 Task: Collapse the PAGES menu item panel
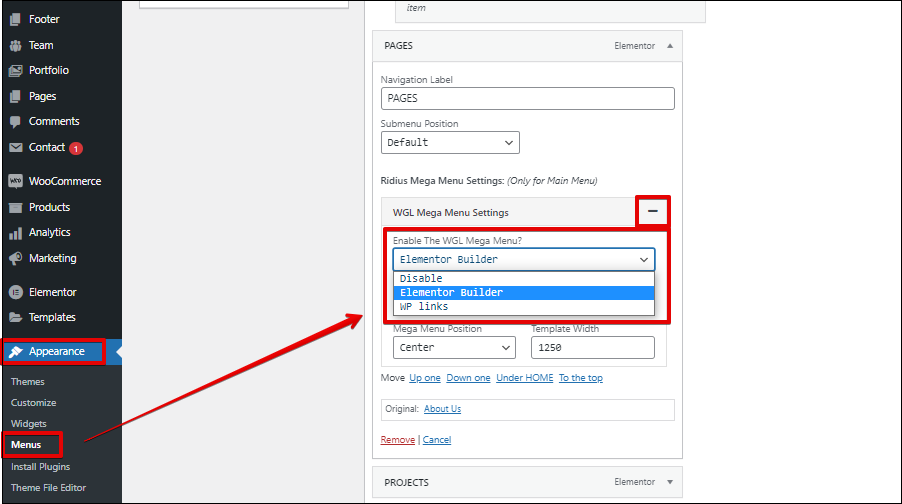(670, 46)
